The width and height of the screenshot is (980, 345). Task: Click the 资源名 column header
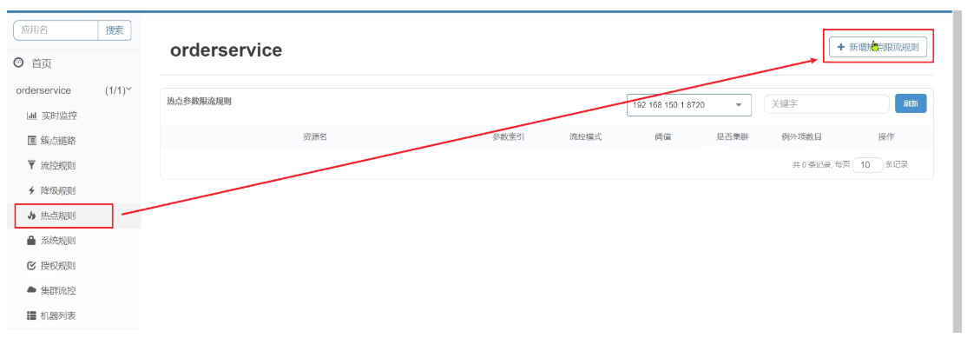tap(315, 137)
